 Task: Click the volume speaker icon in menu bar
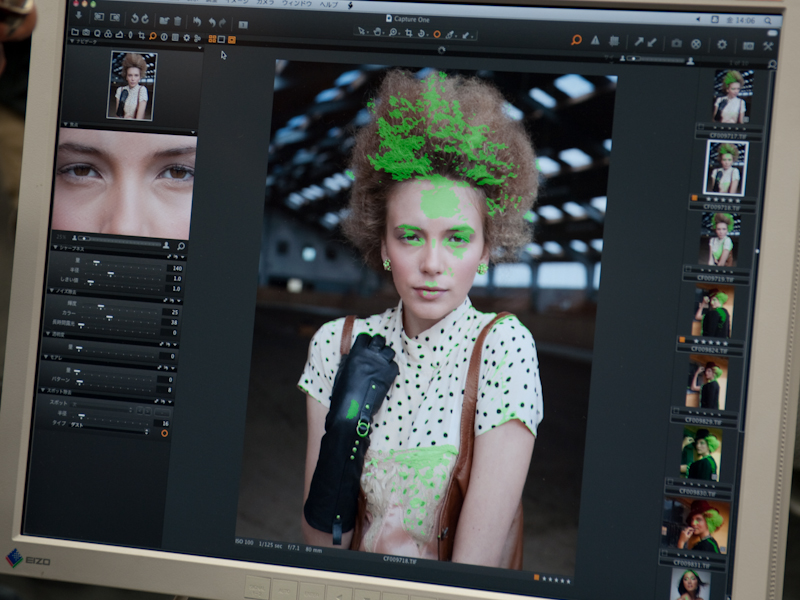coord(697,19)
